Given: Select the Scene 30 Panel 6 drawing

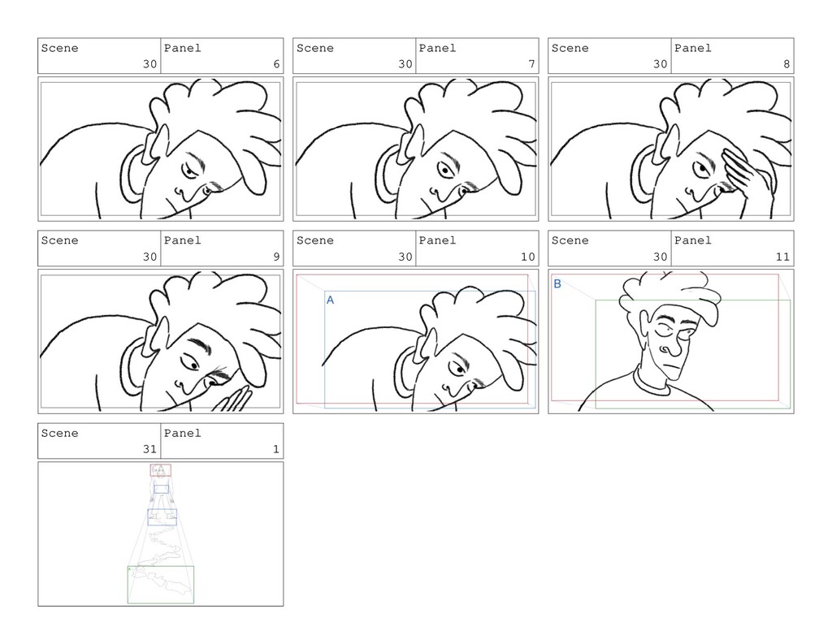Looking at the screenshot, I should tap(161, 149).
